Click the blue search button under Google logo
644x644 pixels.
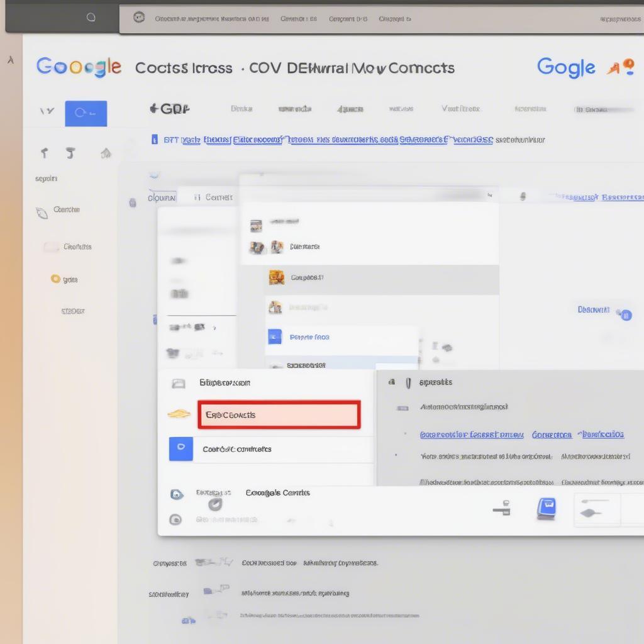click(86, 113)
